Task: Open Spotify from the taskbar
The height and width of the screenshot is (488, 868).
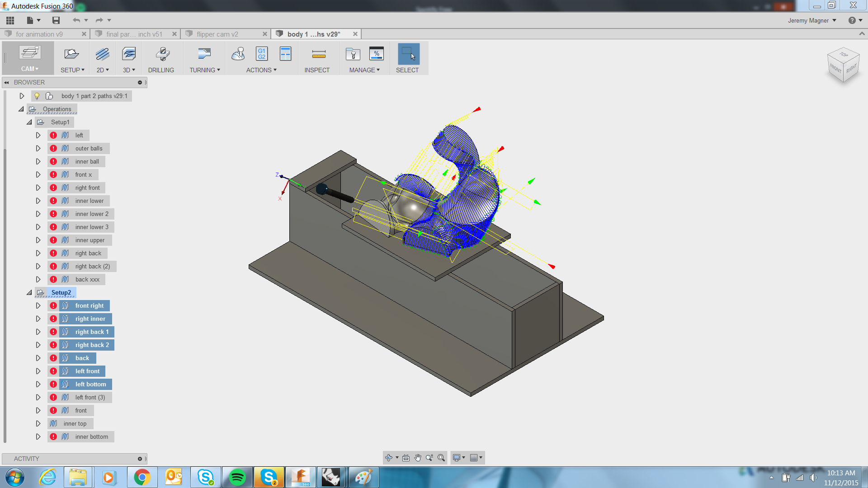Action: (237, 477)
